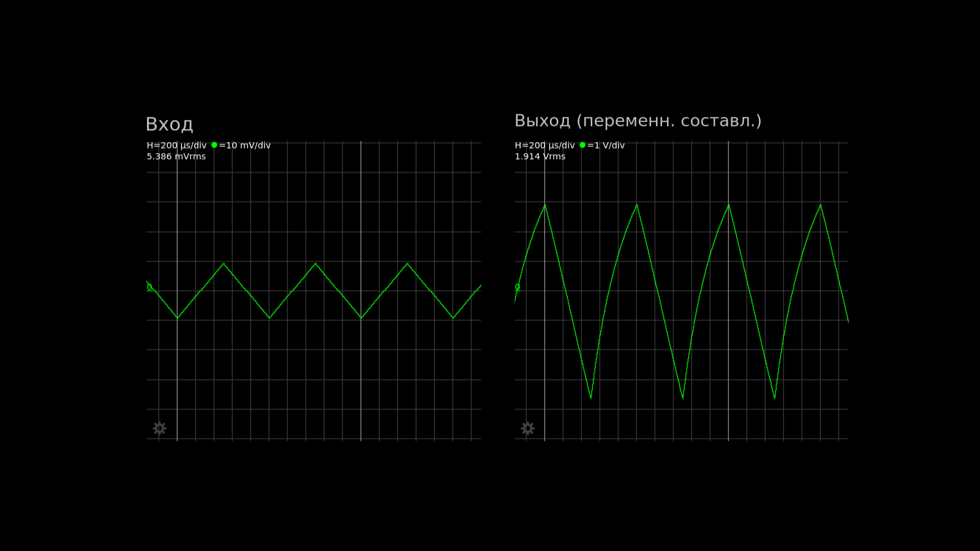Click the green channel dot in Вход scope
This screenshot has width=980, height=551.
(214, 145)
